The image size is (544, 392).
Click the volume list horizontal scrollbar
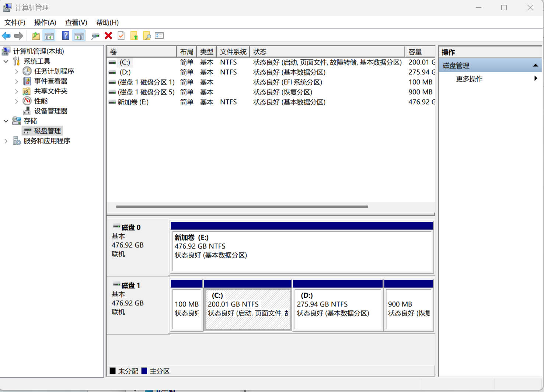[242, 207]
